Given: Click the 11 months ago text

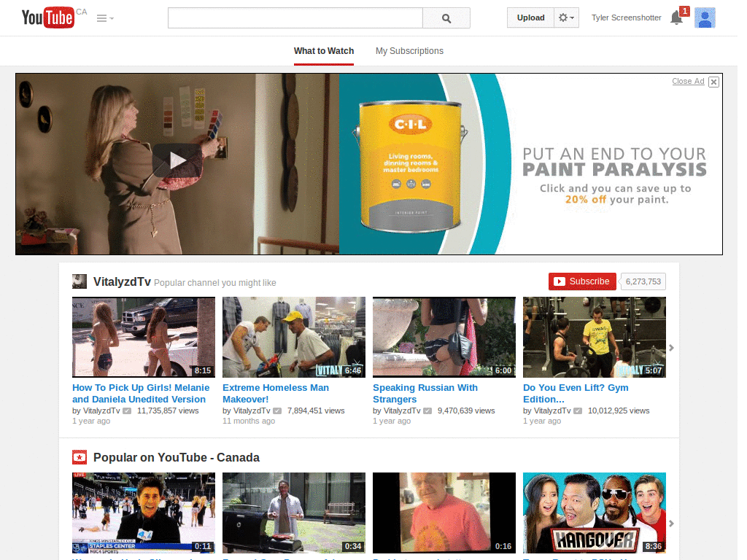Looking at the screenshot, I should (x=249, y=421).
